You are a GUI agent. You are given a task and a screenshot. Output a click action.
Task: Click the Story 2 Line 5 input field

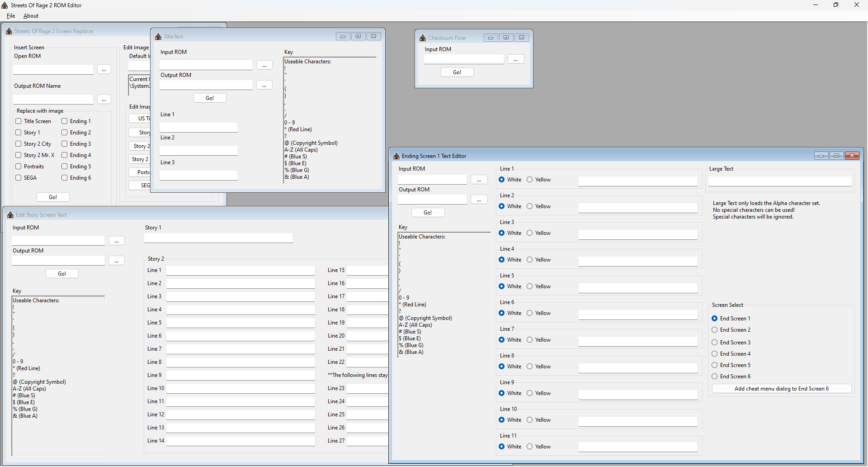241,323
